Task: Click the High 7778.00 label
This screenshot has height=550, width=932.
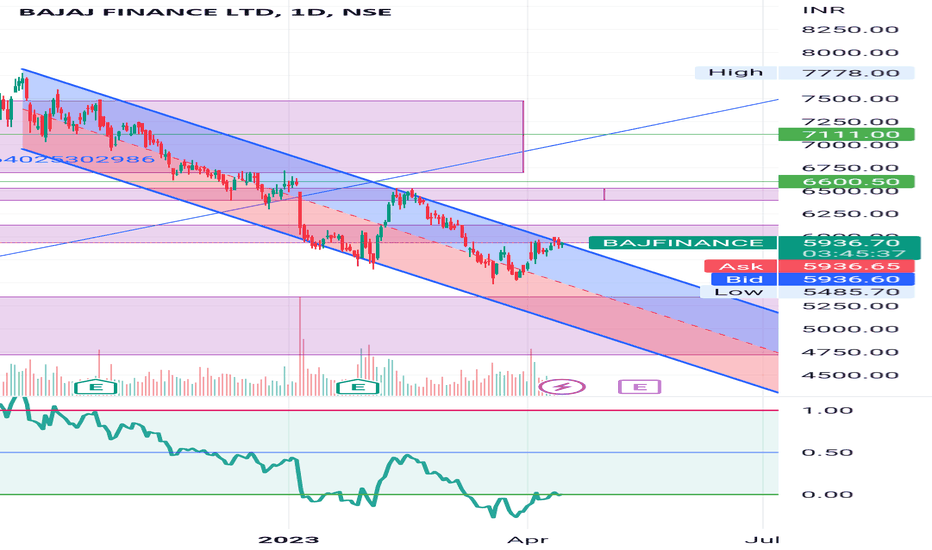Action: [805, 73]
